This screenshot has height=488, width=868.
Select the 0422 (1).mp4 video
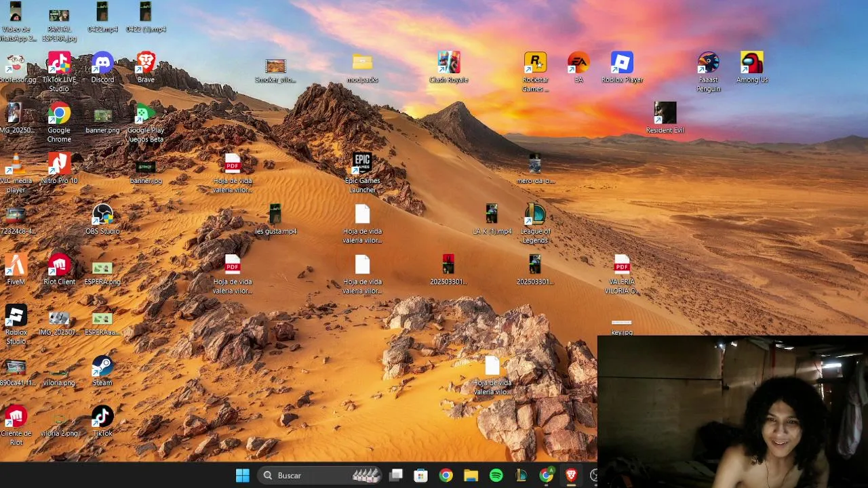coord(146,17)
